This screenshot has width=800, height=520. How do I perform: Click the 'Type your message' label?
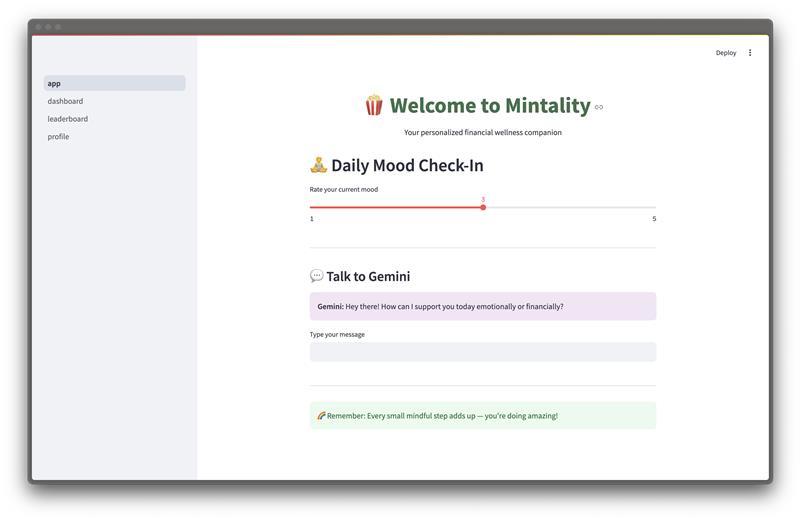coord(337,335)
